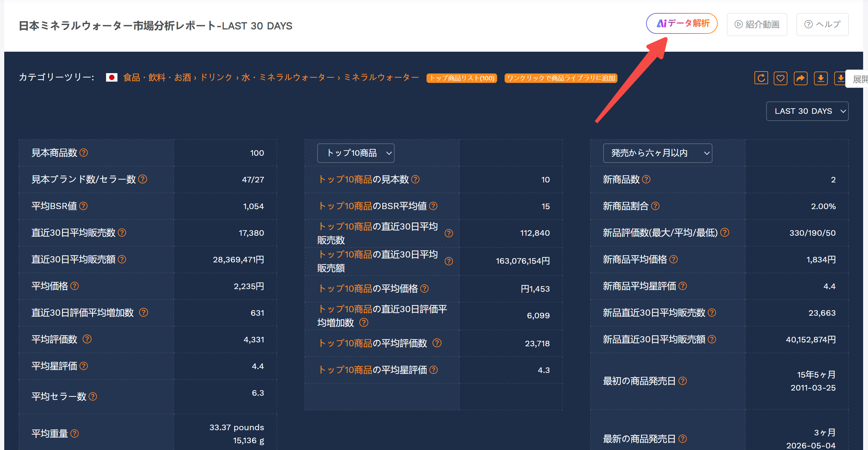Image resolution: width=868 pixels, height=450 pixels.
Task: Click help icon next to トップ10商品の平均価格
Action: pyautogui.click(x=425, y=289)
